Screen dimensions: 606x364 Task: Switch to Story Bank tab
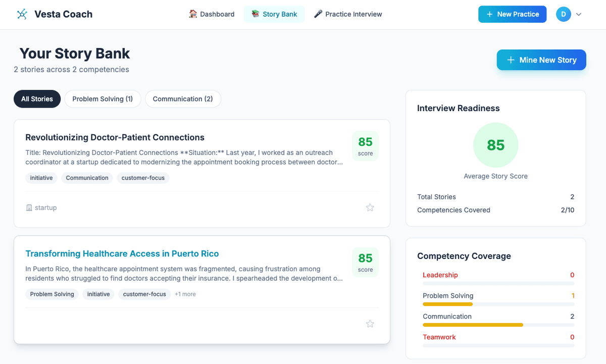(x=274, y=14)
